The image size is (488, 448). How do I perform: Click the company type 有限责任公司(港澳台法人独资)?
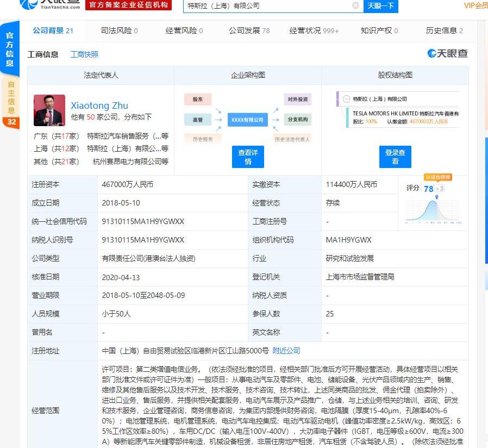pos(149,258)
